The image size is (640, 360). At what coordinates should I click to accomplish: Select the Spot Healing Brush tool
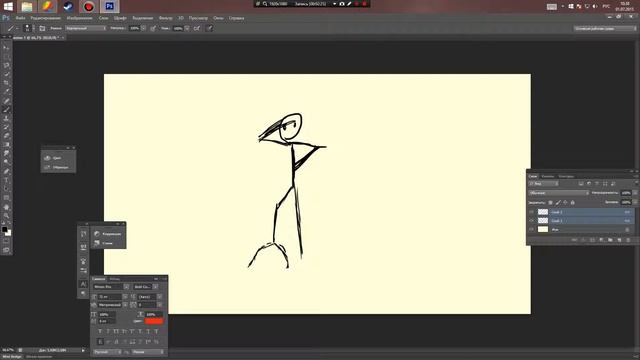[6, 101]
